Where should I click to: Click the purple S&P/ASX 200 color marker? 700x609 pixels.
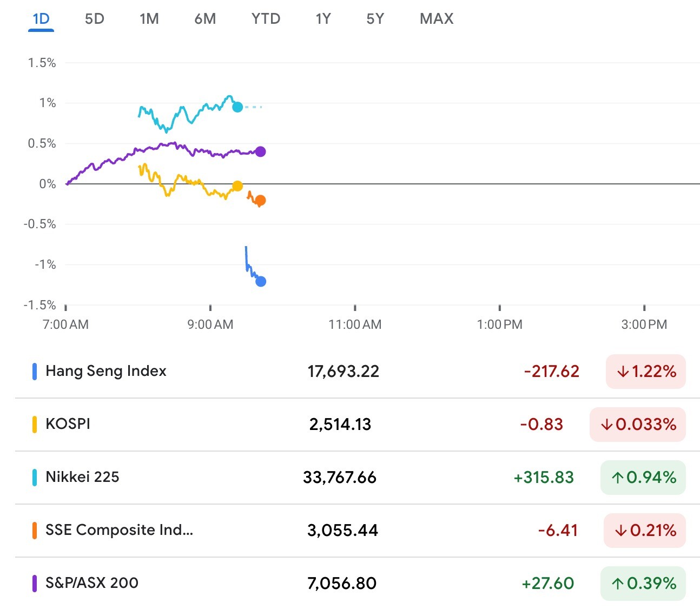35,584
